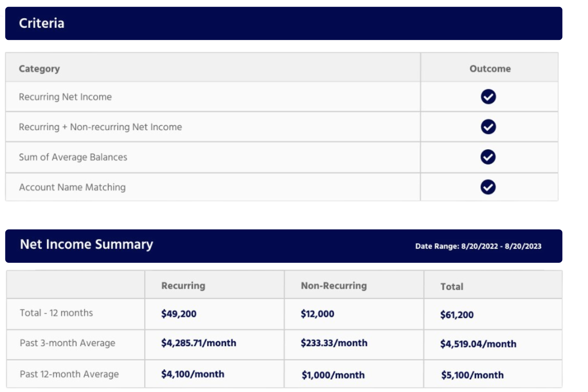The width and height of the screenshot is (588, 392).
Task: Click the $5,100/month total value
Action: click(x=472, y=375)
